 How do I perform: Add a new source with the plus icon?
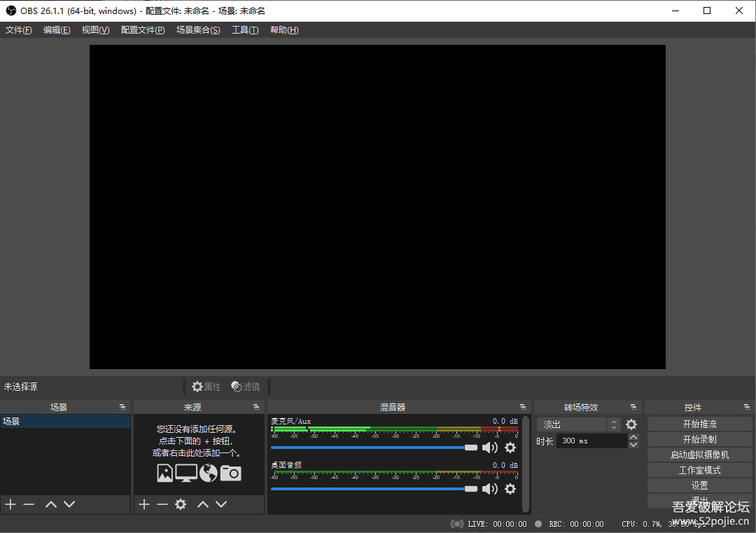coord(144,504)
